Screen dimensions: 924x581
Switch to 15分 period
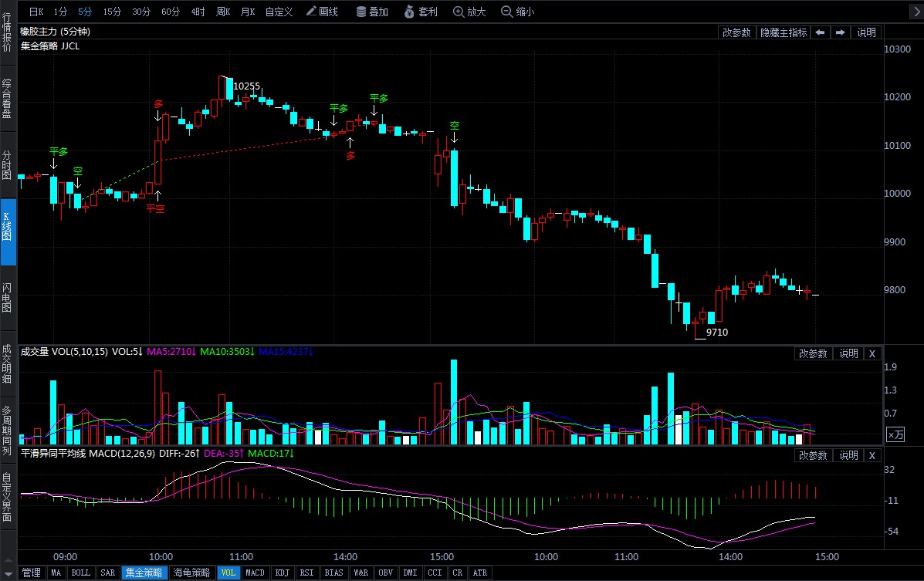112,12
